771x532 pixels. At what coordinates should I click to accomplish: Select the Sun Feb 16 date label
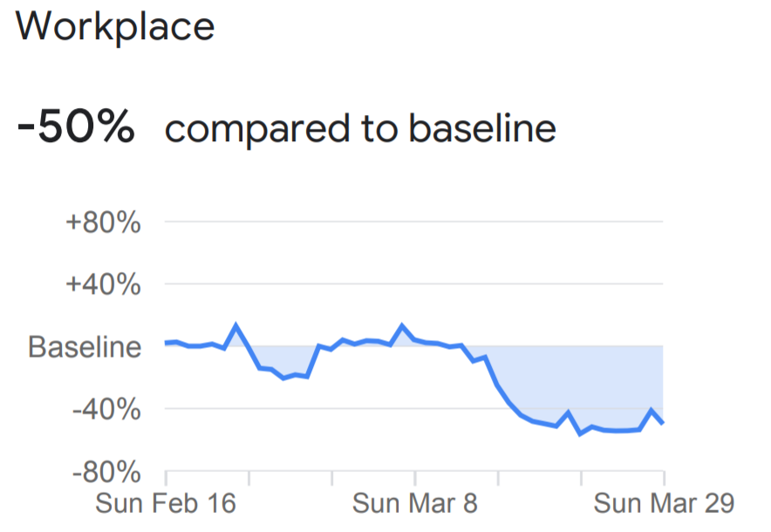[166, 504]
